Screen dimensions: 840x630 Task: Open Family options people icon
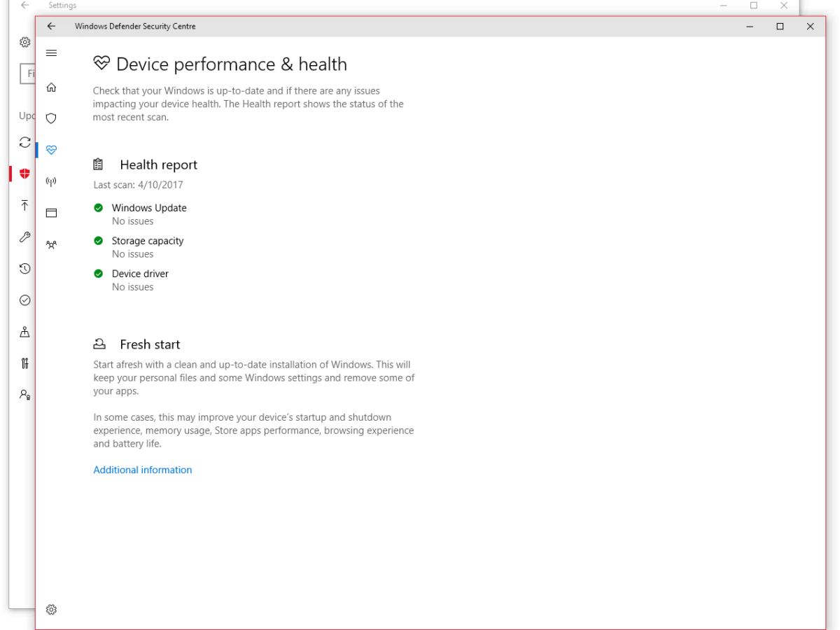(x=51, y=244)
